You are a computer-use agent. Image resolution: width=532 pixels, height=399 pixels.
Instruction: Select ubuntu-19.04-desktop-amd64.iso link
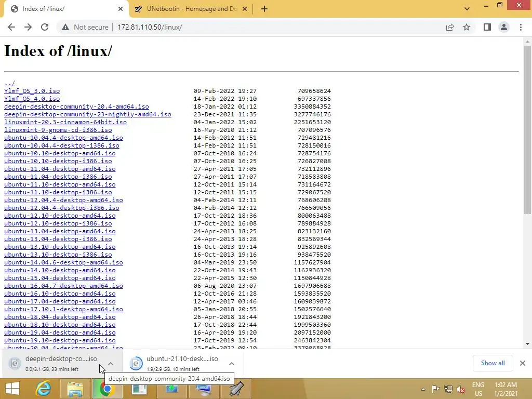pyautogui.click(x=60, y=333)
